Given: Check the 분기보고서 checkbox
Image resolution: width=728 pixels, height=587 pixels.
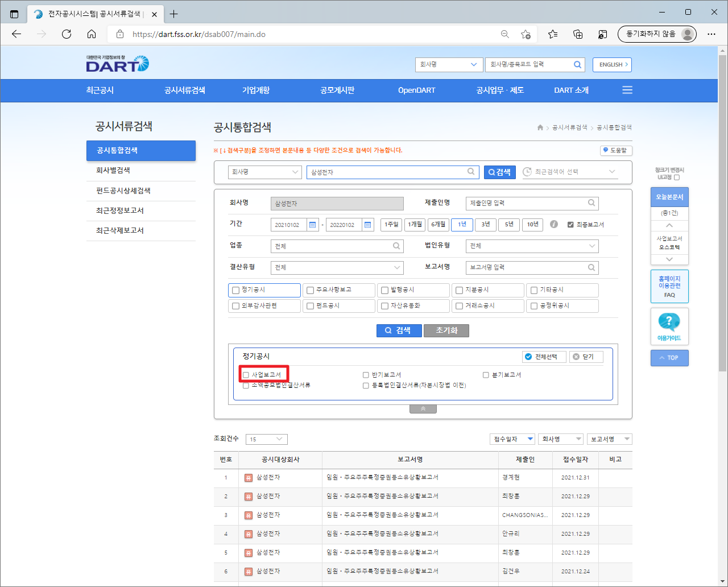Looking at the screenshot, I should click(486, 375).
